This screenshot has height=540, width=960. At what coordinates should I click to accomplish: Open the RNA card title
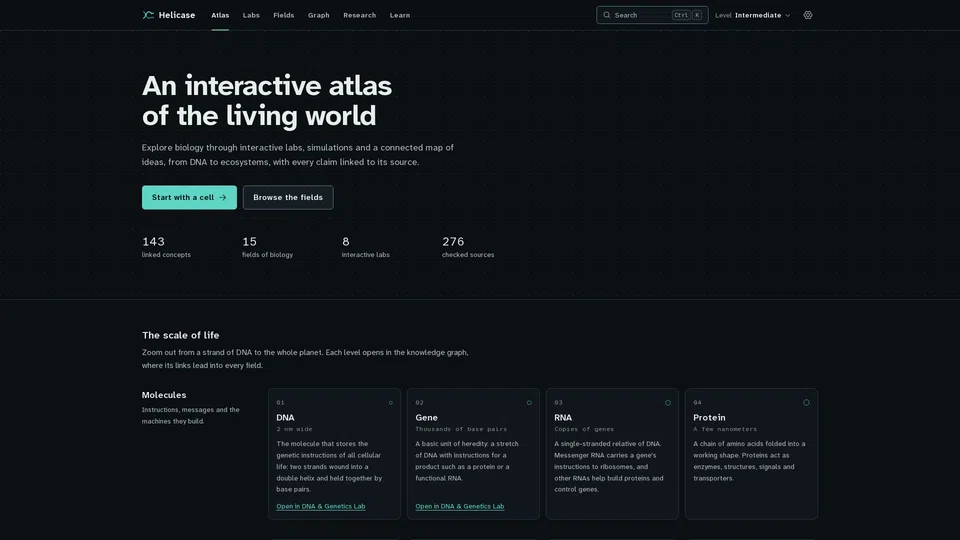coord(563,418)
